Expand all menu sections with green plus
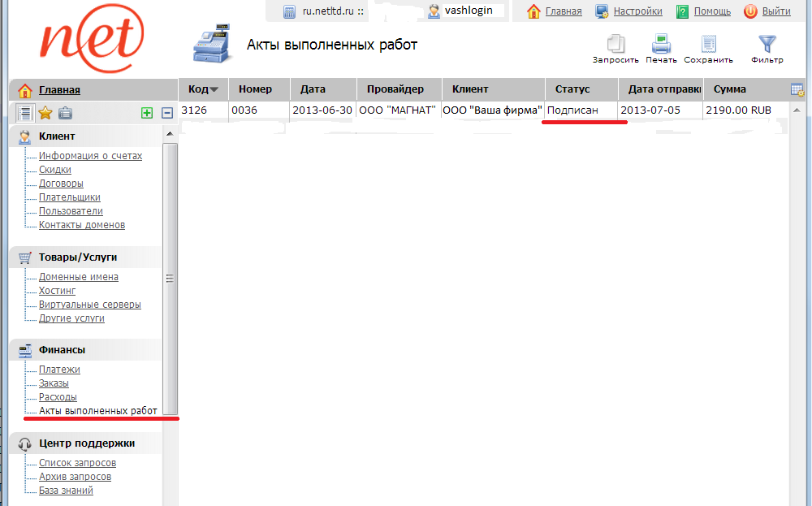Image resolution: width=812 pixels, height=506 pixels. tap(147, 113)
